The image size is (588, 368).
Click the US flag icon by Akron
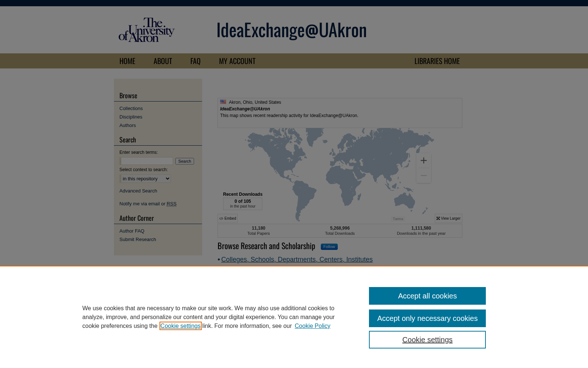[x=223, y=102]
